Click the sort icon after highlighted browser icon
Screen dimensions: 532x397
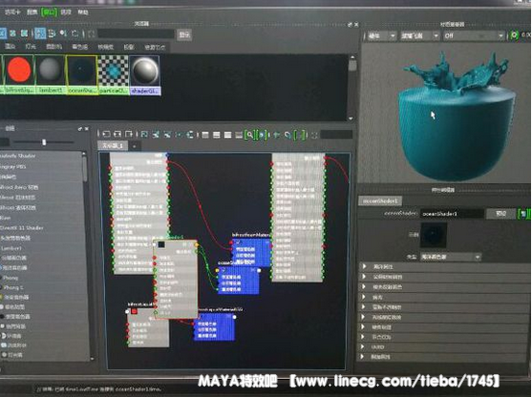pyautogui.click(x=52, y=33)
